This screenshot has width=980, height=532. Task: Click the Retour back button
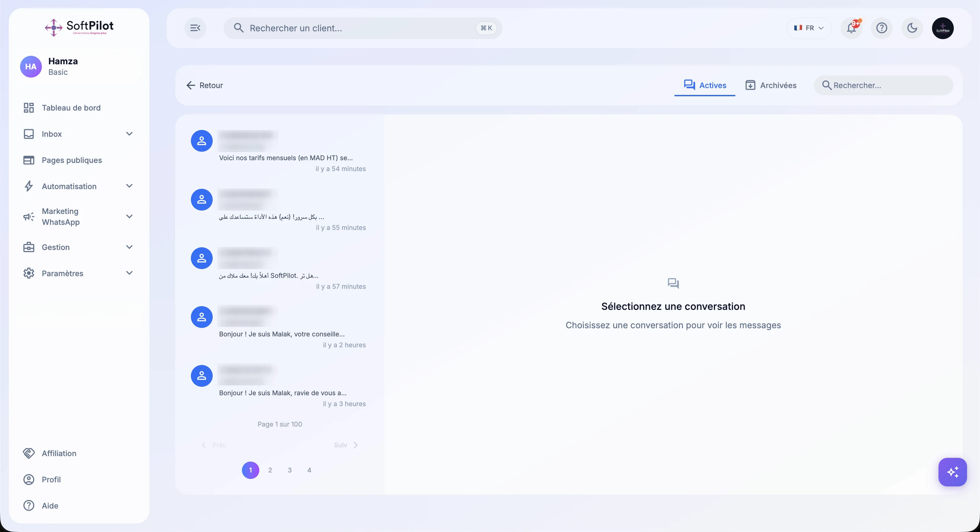(x=205, y=85)
